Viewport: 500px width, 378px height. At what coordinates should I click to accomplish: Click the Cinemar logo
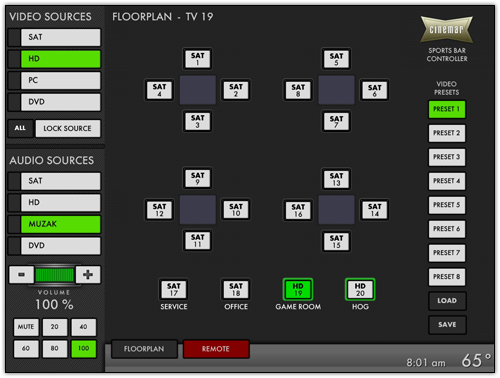[447, 29]
